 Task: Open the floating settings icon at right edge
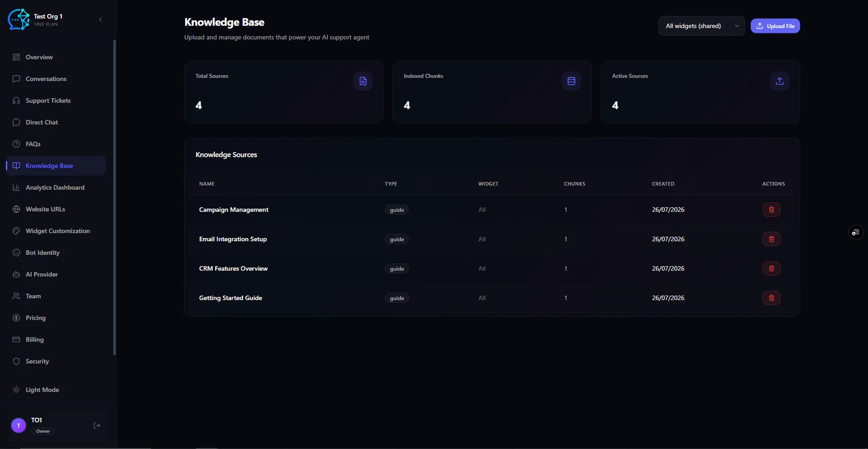click(856, 232)
